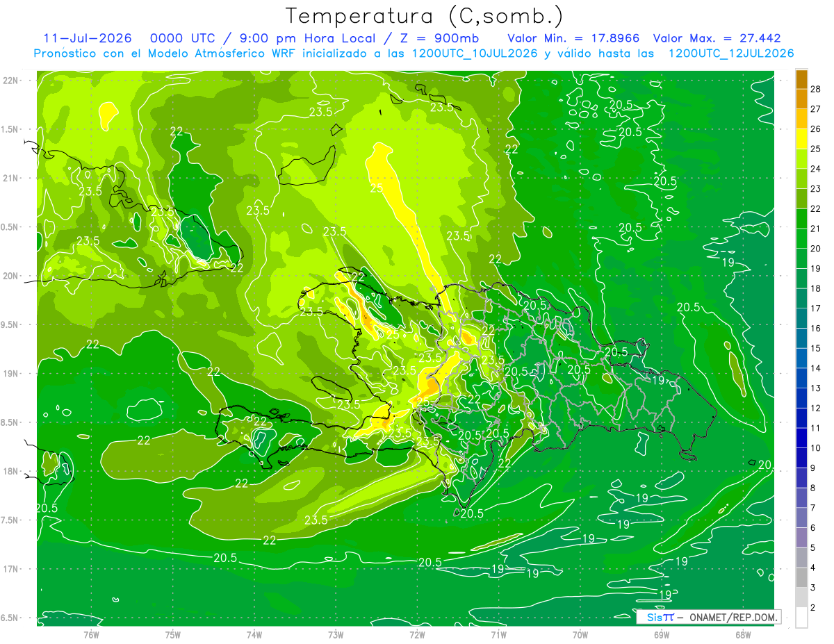The image size is (834, 644).
Task: Click white legend swatch below 2
Action: [x=801, y=617]
